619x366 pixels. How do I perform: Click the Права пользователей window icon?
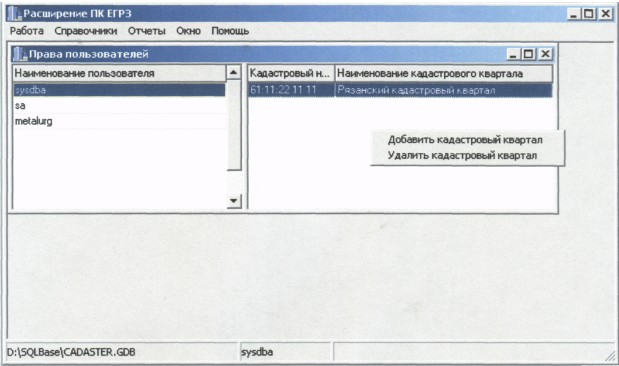pos(20,54)
